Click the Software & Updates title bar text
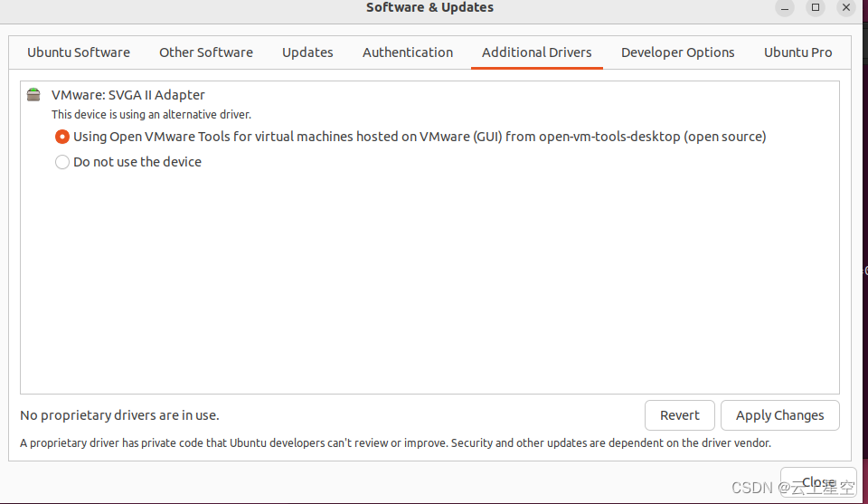The height and width of the screenshot is (504, 868). pos(429,7)
